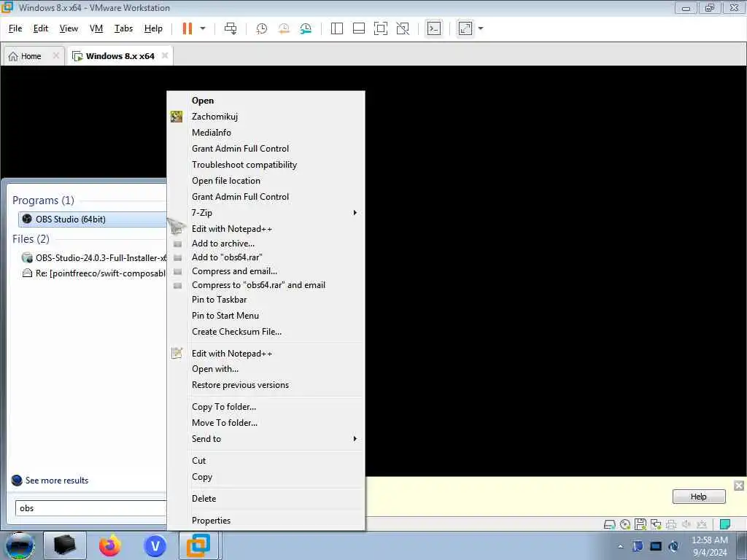Open the console view icon

coord(433,28)
